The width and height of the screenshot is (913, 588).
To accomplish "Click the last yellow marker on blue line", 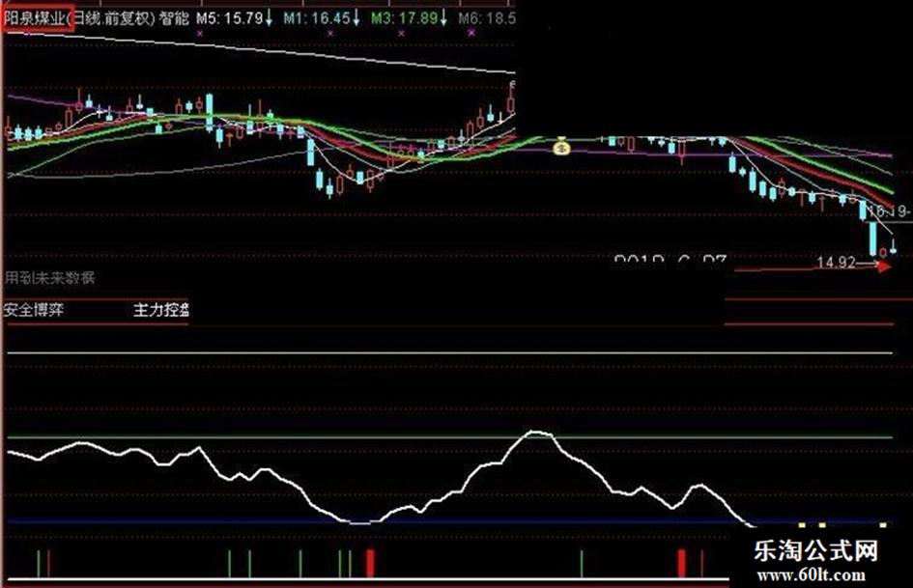I will (x=883, y=525).
